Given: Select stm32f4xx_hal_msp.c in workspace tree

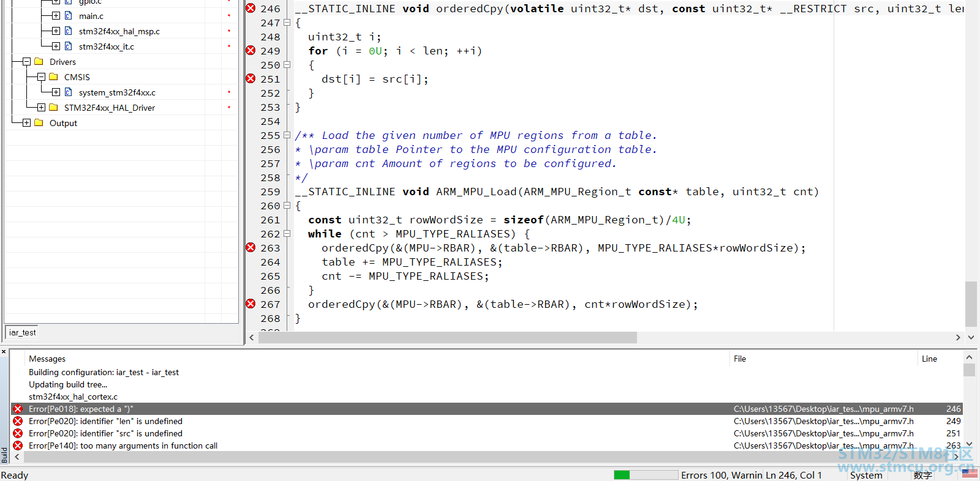Looking at the screenshot, I should coord(119,31).
